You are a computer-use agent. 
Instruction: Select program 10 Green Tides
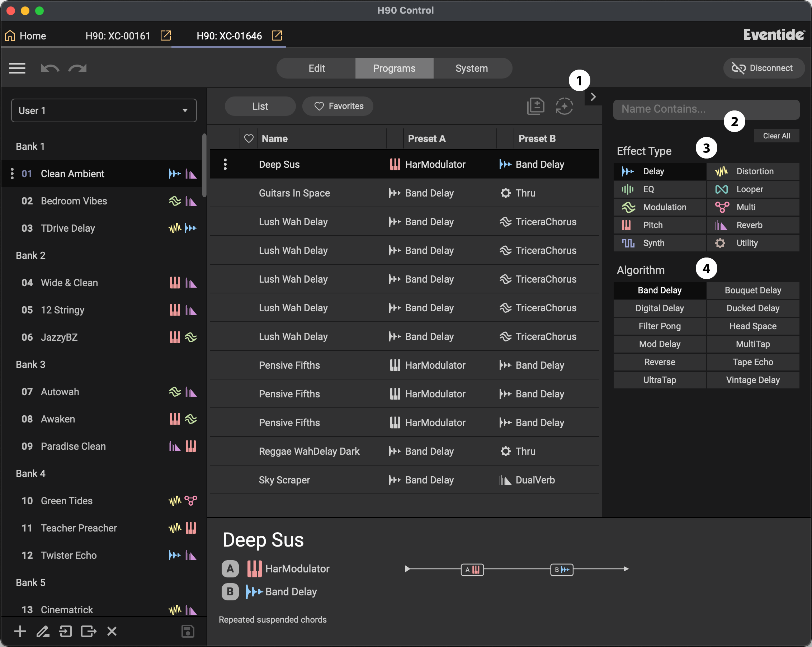tap(103, 501)
